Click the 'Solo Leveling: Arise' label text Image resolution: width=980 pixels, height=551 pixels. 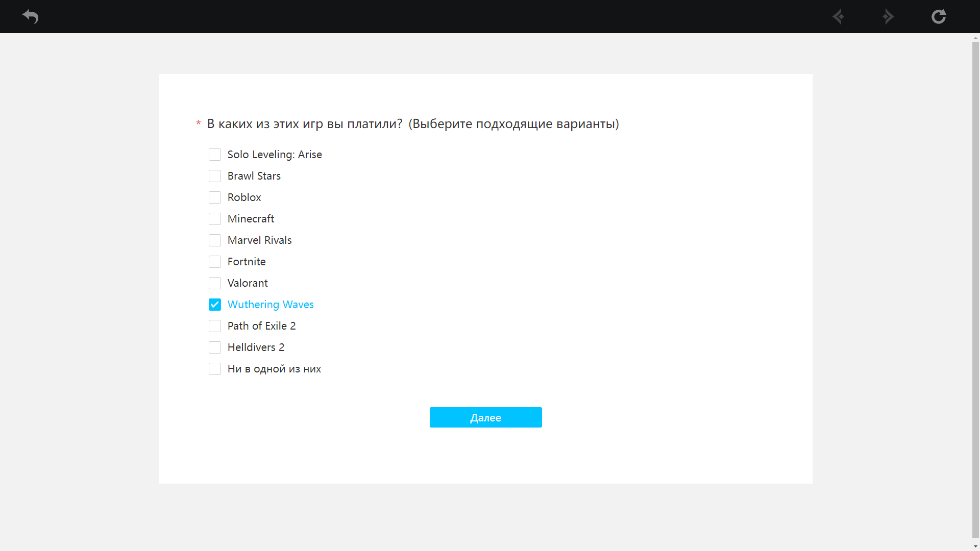[x=275, y=155]
